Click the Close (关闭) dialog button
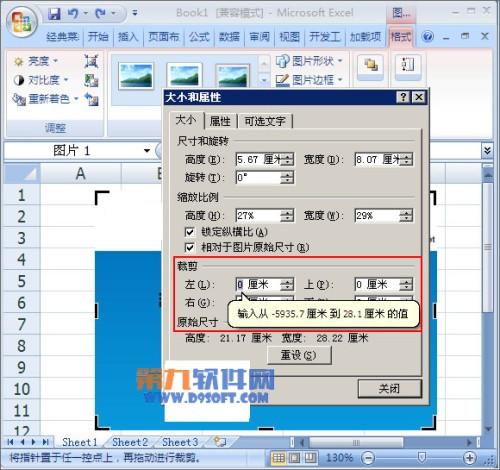 389,388
